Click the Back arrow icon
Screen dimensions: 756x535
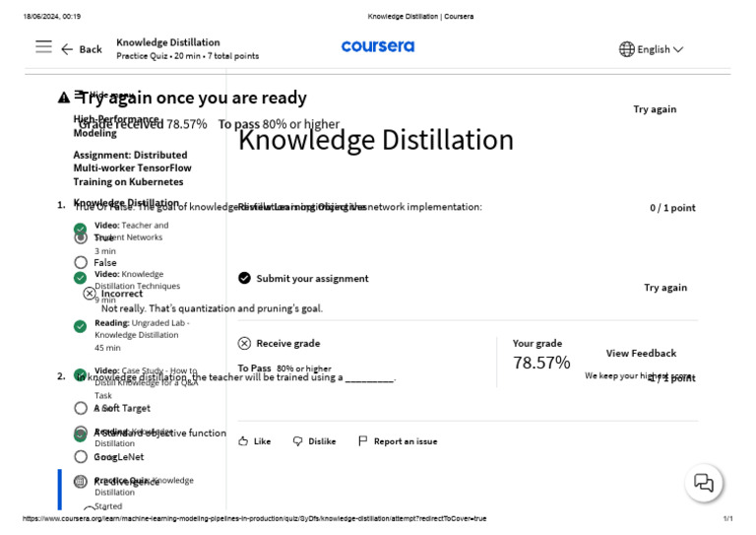click(67, 49)
